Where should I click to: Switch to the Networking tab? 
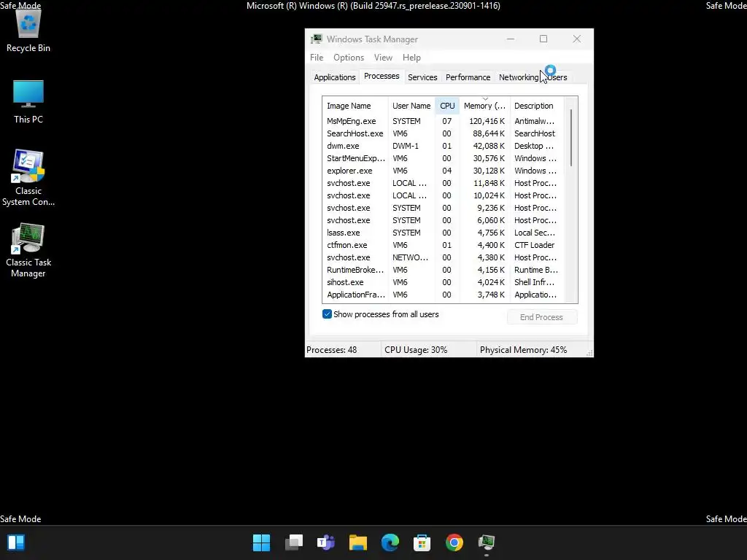tap(519, 77)
